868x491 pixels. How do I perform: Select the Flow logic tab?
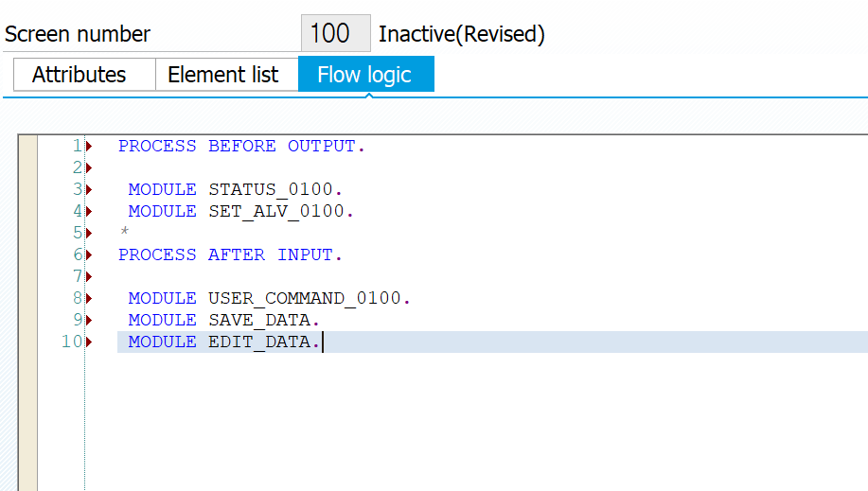click(366, 74)
